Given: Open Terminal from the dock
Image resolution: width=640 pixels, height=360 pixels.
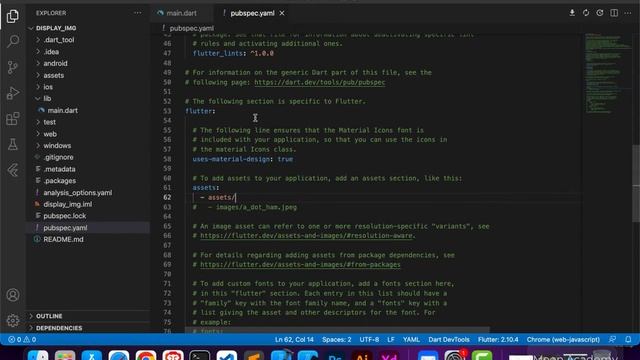Looking at the screenshot, I should tap(200, 356).
